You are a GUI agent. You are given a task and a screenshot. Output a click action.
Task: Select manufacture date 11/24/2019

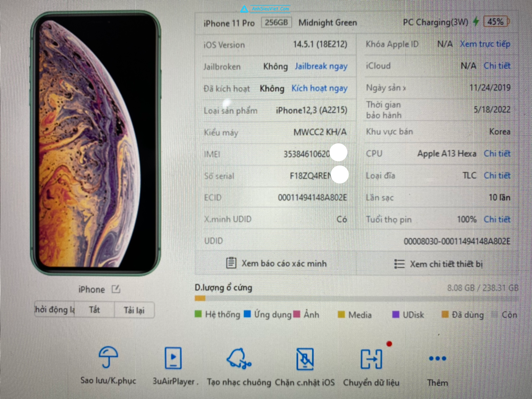coord(490,87)
